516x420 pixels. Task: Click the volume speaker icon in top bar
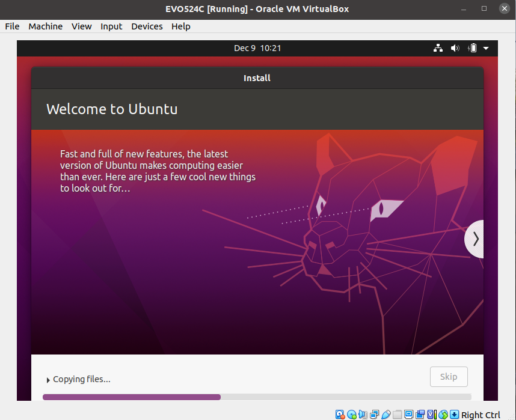[455, 48]
